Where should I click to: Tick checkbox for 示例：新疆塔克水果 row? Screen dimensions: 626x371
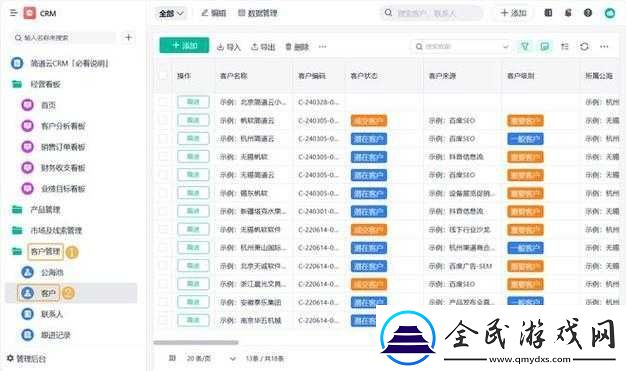[x=163, y=211]
